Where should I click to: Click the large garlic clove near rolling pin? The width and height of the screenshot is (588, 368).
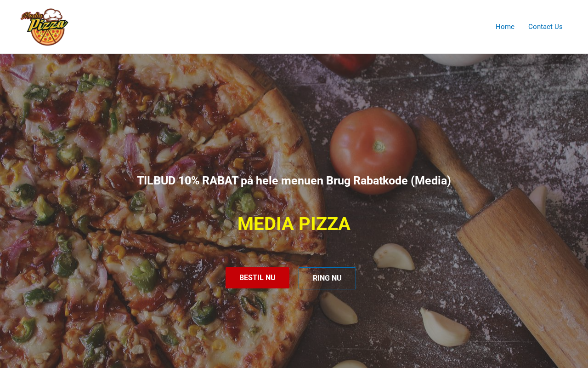[x=445, y=327]
